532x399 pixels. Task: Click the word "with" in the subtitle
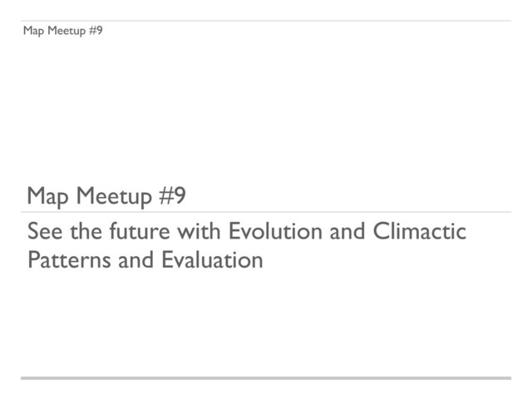(199, 231)
